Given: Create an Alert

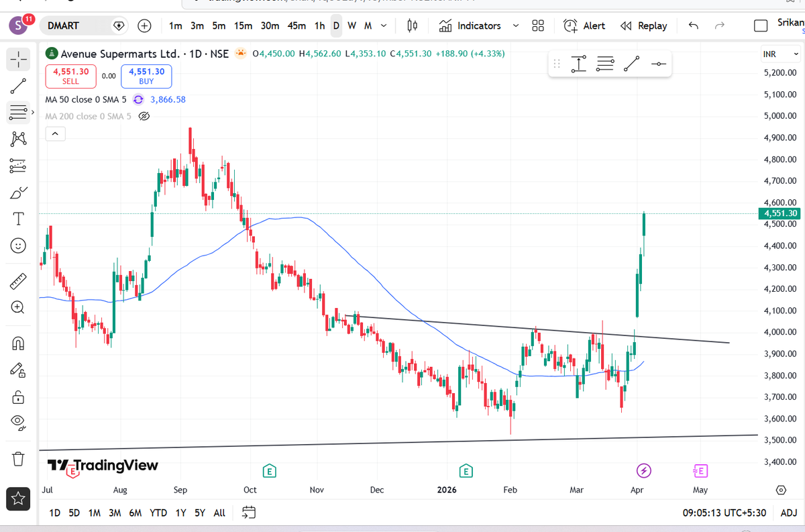Looking at the screenshot, I should [x=584, y=25].
